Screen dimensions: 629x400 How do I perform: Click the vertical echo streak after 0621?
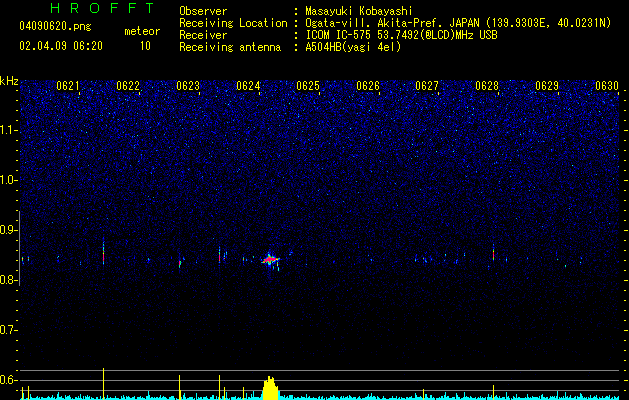pos(103,252)
